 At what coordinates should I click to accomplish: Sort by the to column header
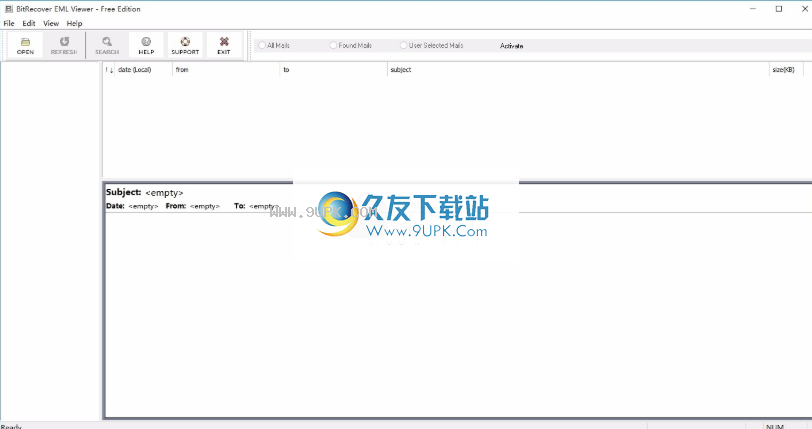[x=334, y=69]
